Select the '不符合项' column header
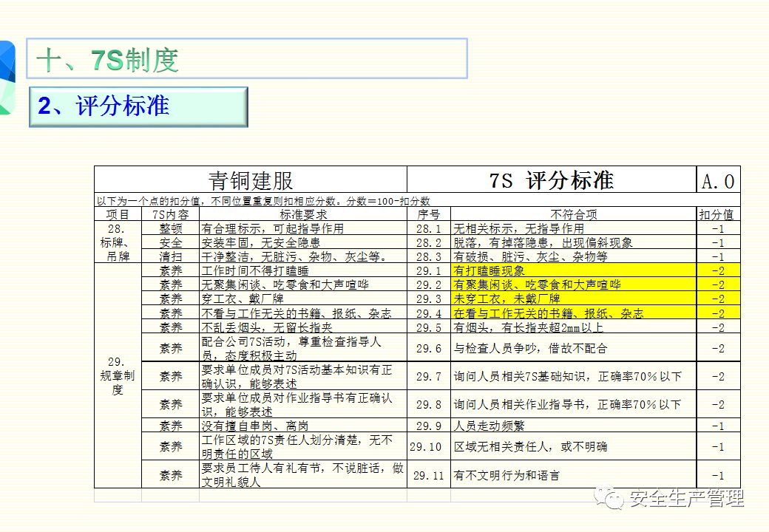Image resolution: width=769 pixels, height=532 pixels. coord(573,214)
